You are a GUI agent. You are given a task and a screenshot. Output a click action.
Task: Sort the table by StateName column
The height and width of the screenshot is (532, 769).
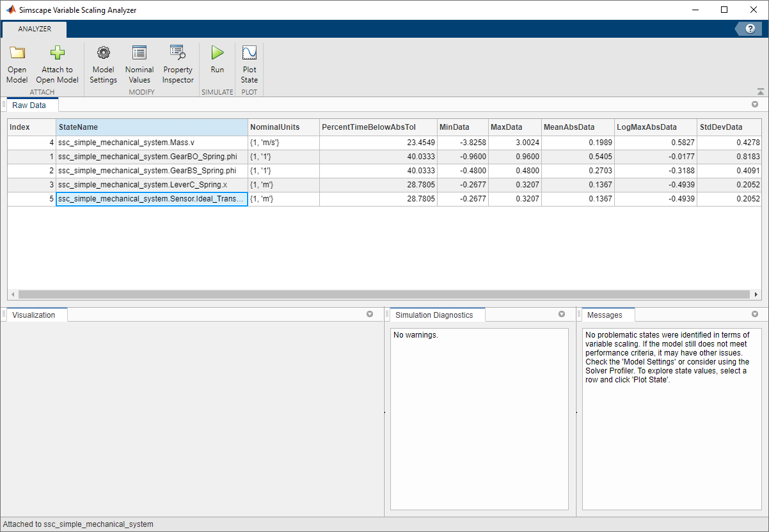(x=152, y=127)
